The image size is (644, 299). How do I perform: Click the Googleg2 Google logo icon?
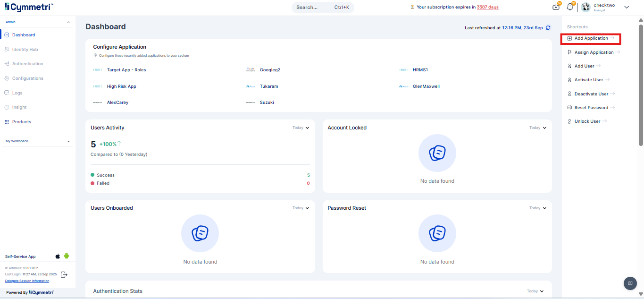tap(251, 70)
